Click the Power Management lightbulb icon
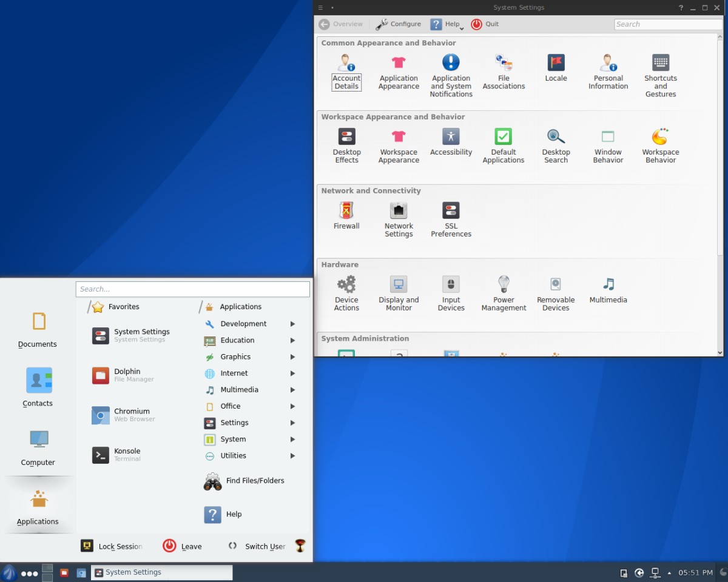This screenshot has height=582, width=728. 504,285
